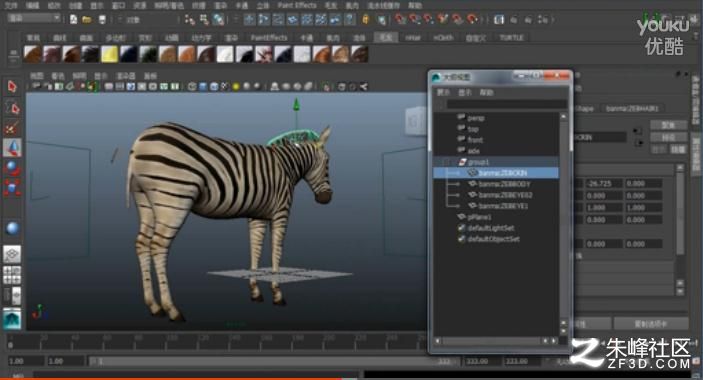Select group1 in outliner
The width and height of the screenshot is (703, 380).
tap(478, 162)
